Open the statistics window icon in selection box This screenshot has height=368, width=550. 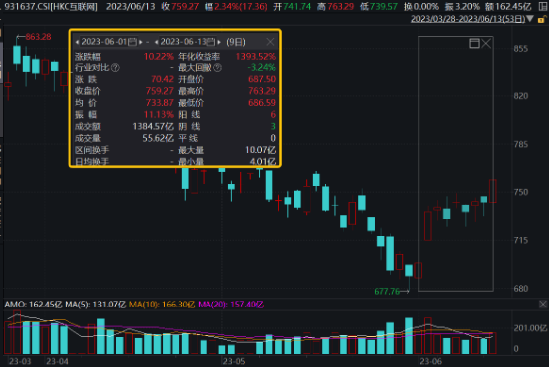pos(474,44)
